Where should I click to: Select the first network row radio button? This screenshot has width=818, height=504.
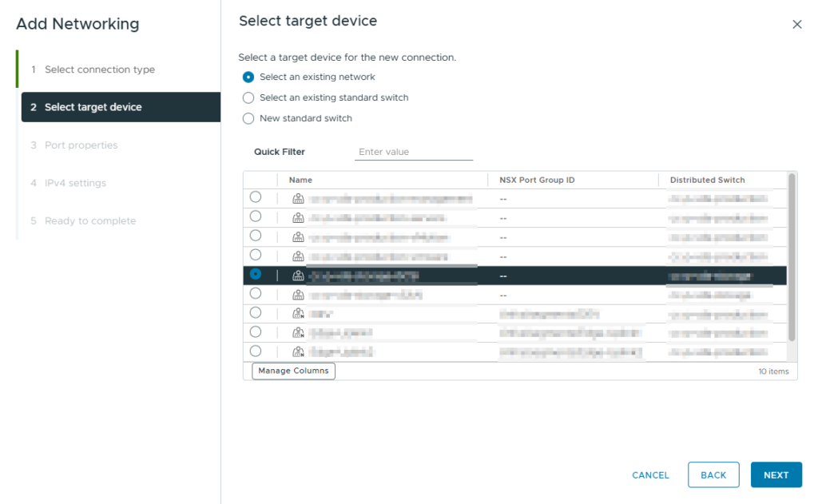pyautogui.click(x=255, y=197)
